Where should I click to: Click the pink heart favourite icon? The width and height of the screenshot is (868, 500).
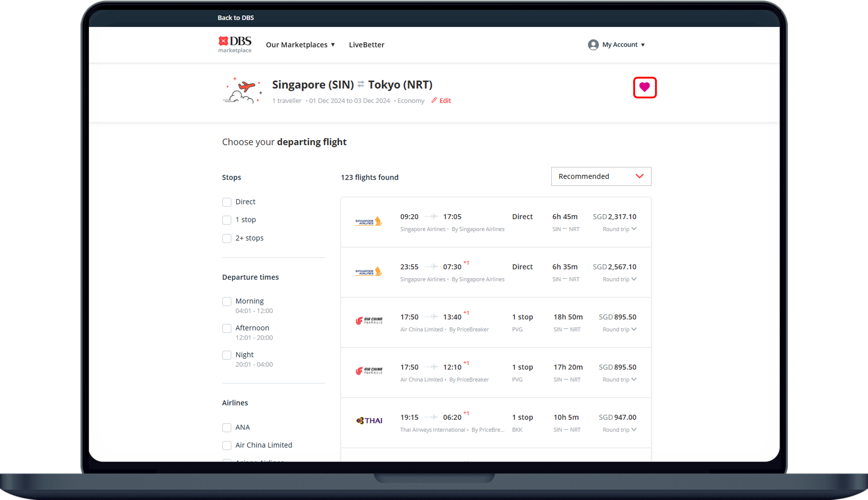[x=645, y=87]
